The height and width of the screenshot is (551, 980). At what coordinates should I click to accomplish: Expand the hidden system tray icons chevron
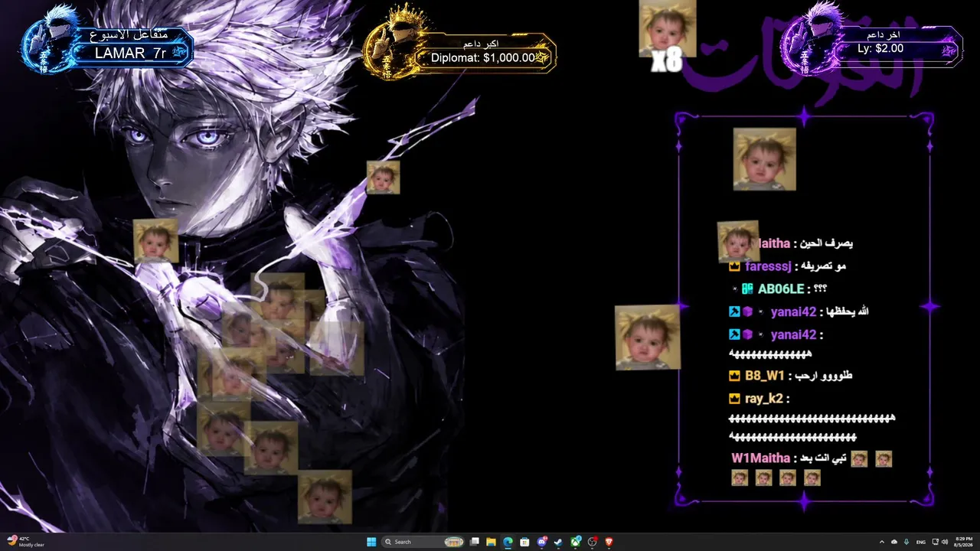(881, 542)
